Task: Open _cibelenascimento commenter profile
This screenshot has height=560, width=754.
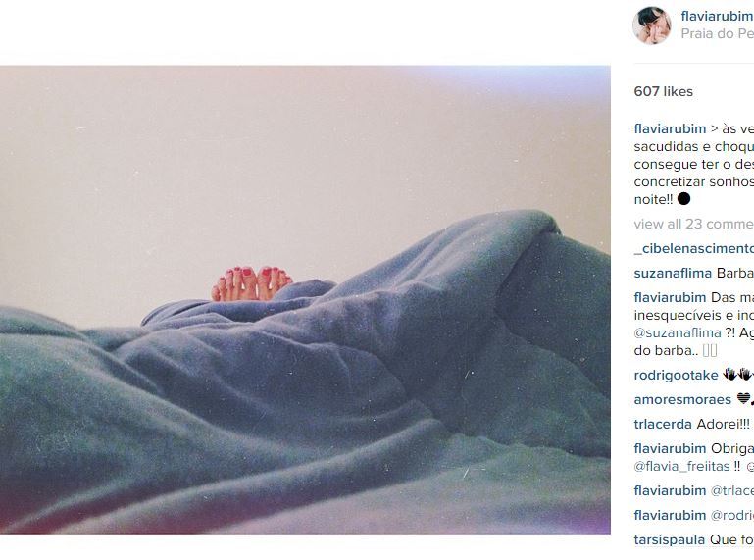Action: pyautogui.click(x=694, y=248)
